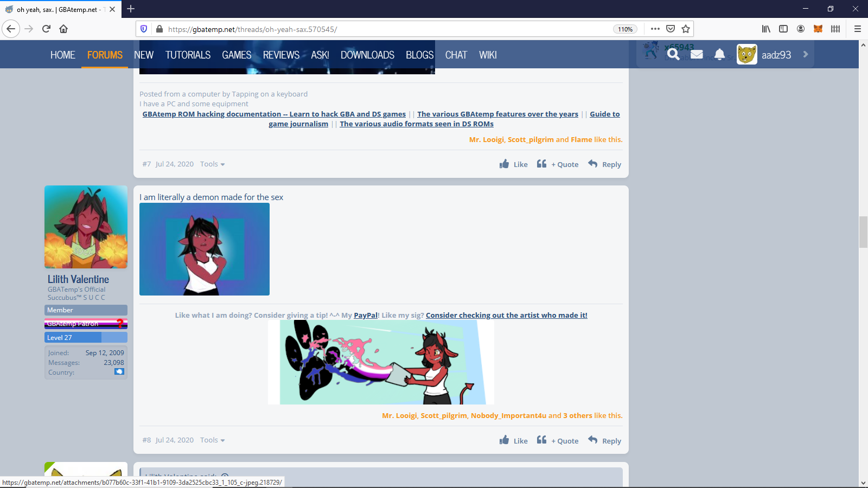Viewport: 868px width, 488px height.
Task: Open tracking protection shield info
Action: tap(144, 29)
